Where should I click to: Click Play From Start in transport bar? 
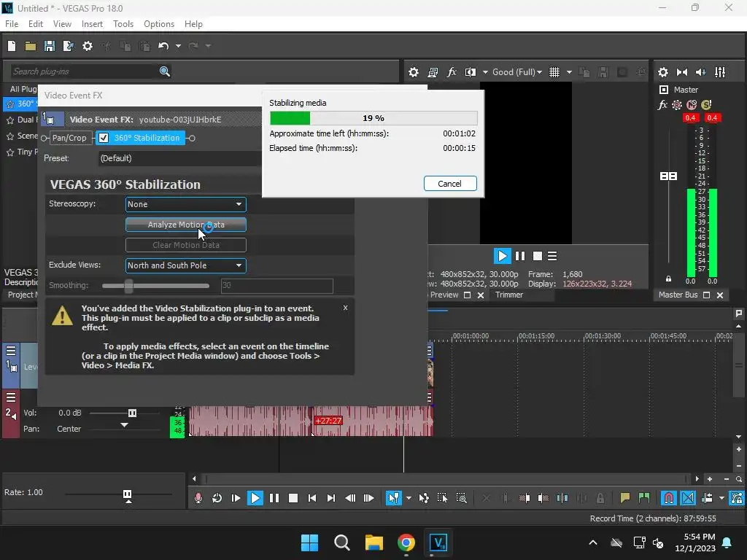pos(236,498)
